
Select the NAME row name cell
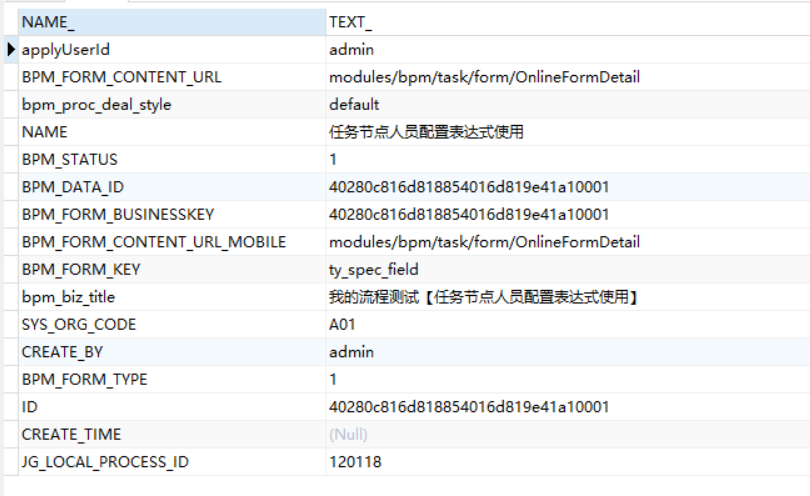[172, 132]
